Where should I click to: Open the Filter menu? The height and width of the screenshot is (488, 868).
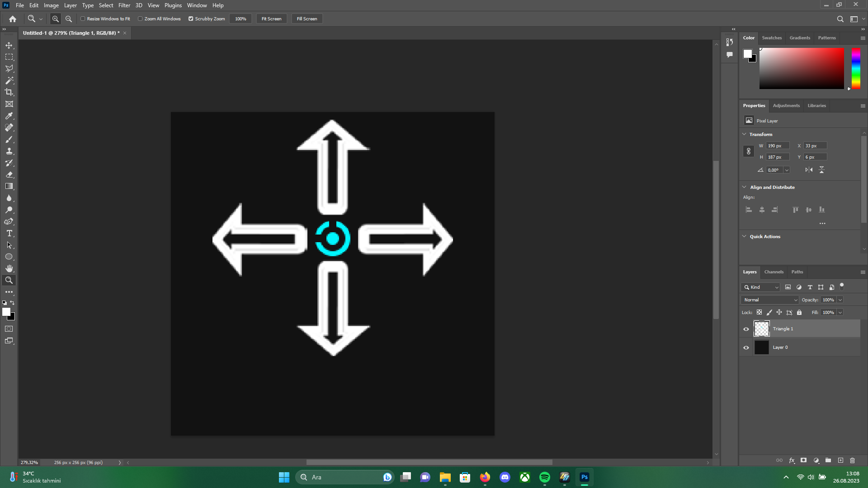pos(124,5)
